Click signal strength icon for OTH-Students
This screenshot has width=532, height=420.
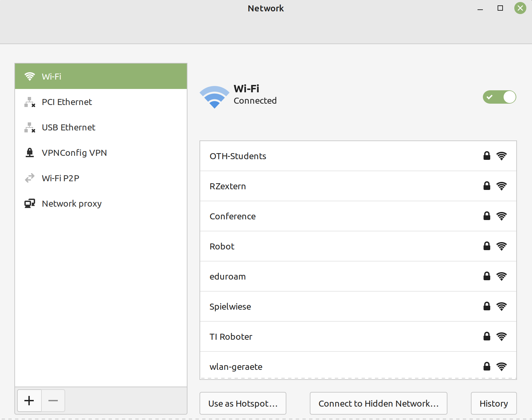501,156
